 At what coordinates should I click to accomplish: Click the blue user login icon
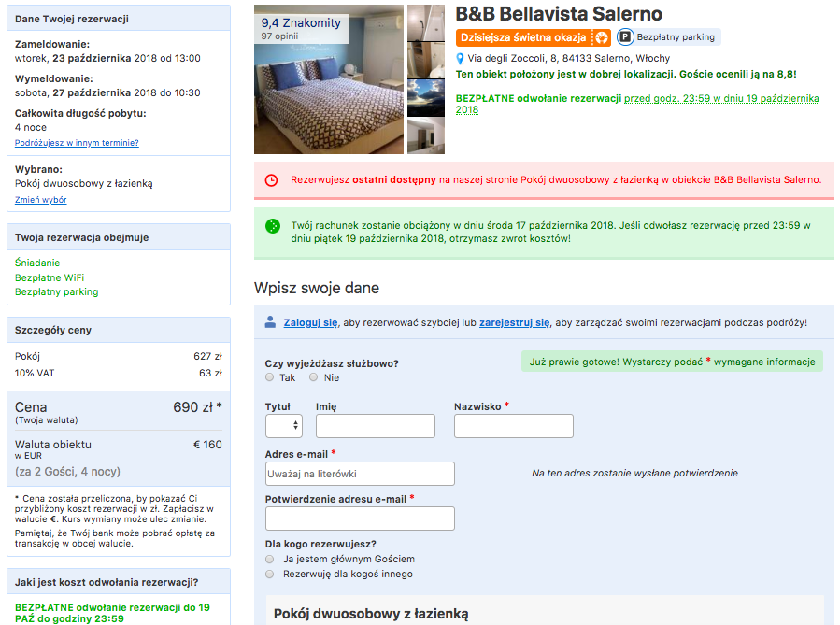coord(270,322)
